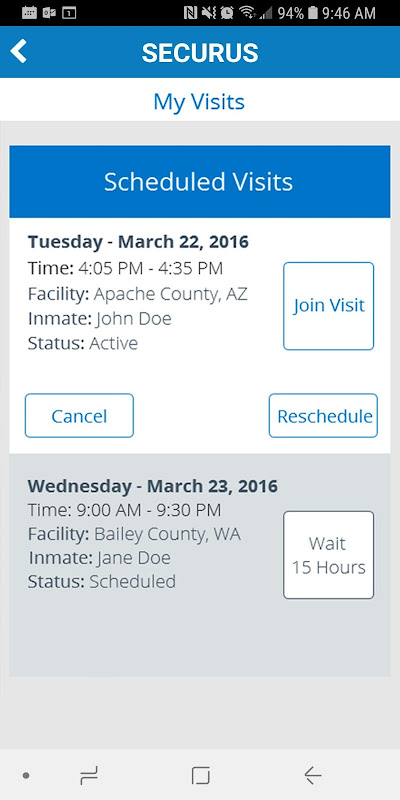400x800 pixels.
Task: Select the Scheduled Visits header banner
Action: point(199,182)
